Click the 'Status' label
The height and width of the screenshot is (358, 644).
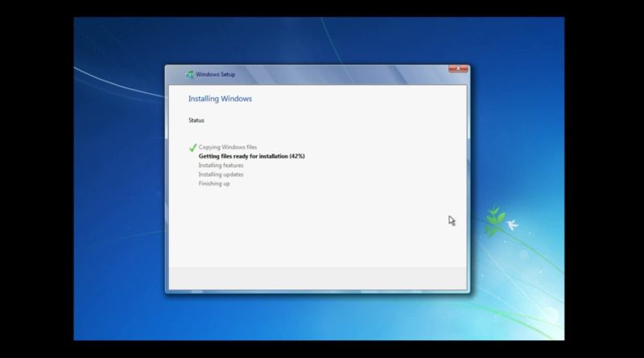click(196, 121)
